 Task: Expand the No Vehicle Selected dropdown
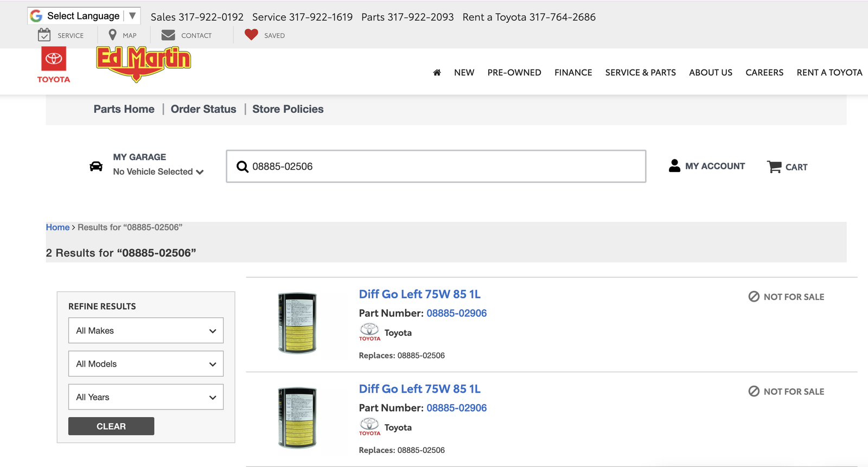(158, 171)
